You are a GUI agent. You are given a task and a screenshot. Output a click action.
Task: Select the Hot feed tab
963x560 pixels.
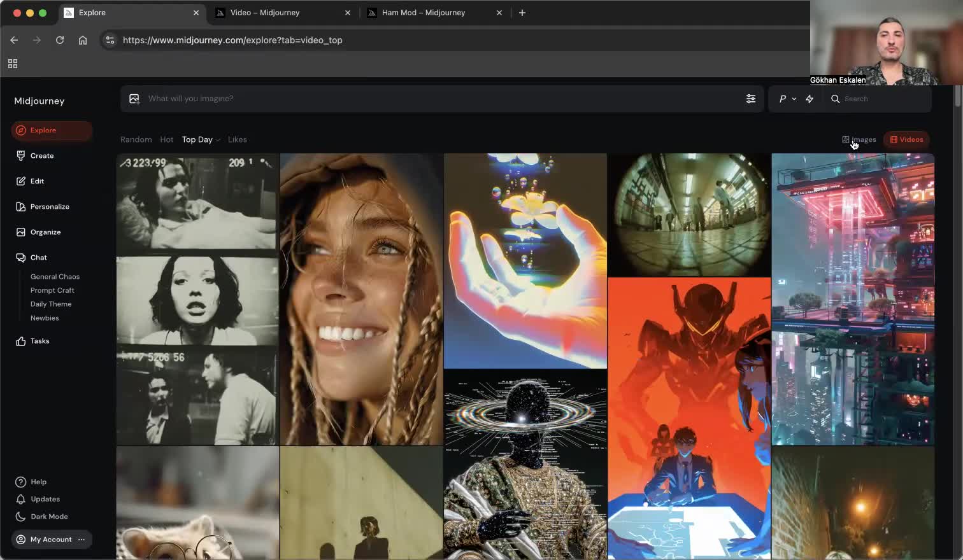click(x=167, y=139)
